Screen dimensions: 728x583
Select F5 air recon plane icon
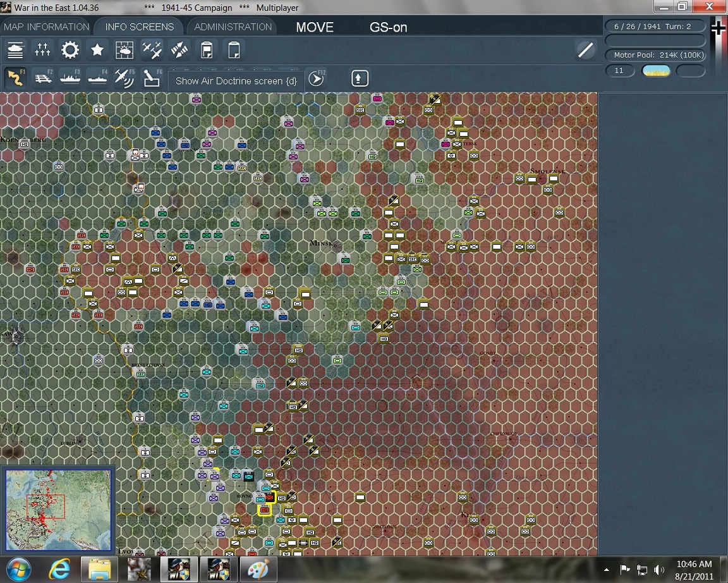click(x=124, y=78)
